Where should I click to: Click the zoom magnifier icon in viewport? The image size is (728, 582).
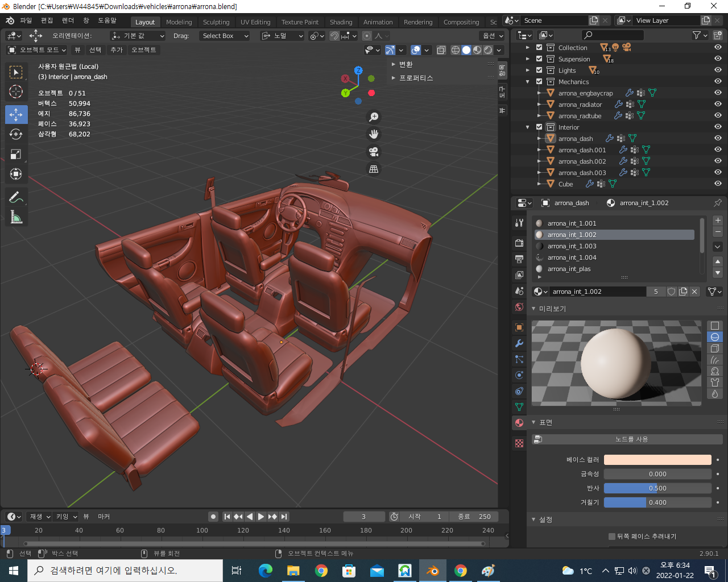click(374, 117)
